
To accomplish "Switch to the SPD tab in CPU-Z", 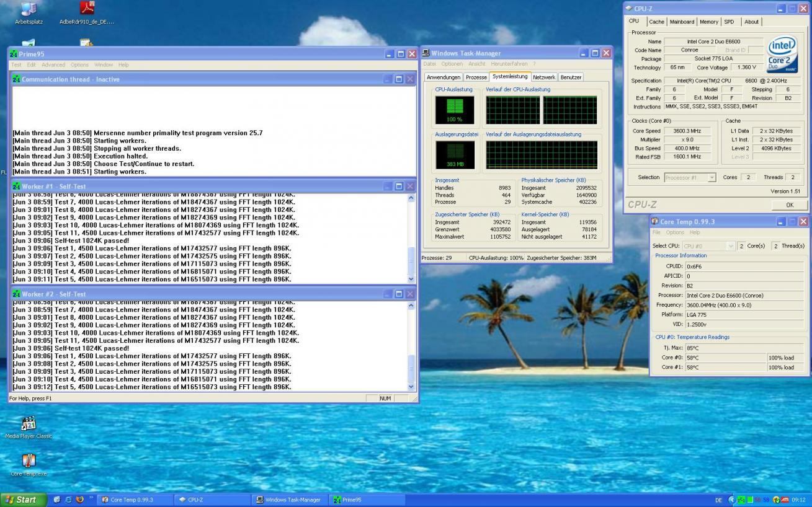I will pyautogui.click(x=729, y=22).
